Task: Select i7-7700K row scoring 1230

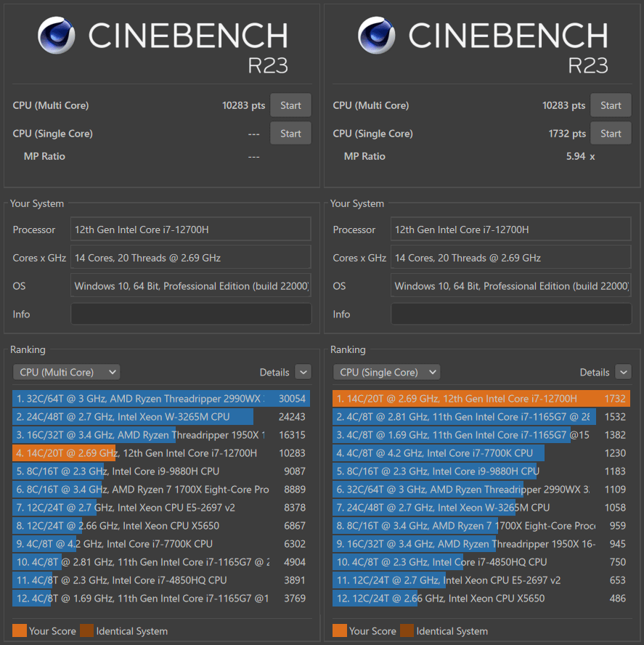Action: point(481,453)
